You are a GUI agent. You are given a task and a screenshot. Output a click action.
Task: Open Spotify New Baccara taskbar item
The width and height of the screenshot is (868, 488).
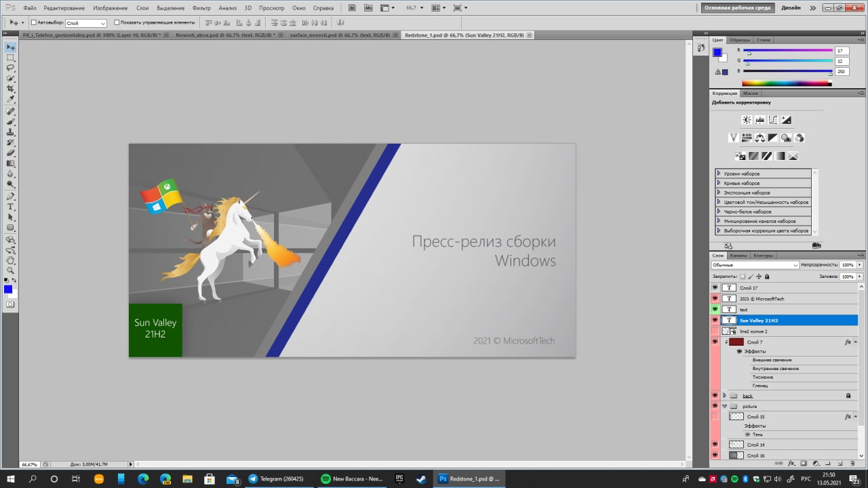pos(352,479)
